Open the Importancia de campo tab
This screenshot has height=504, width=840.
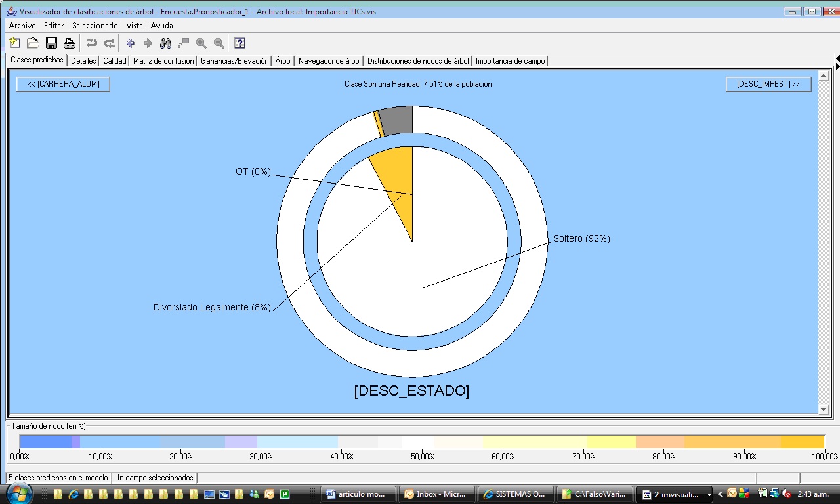510,61
